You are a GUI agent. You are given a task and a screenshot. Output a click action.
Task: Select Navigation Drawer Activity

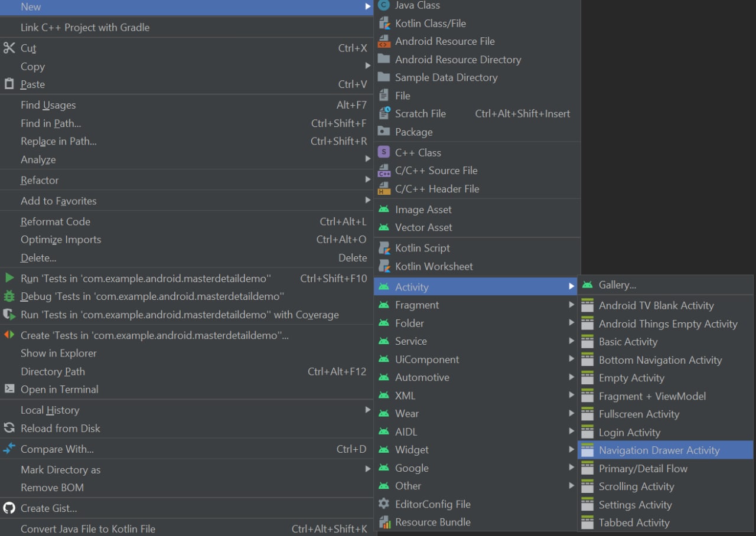666,450
